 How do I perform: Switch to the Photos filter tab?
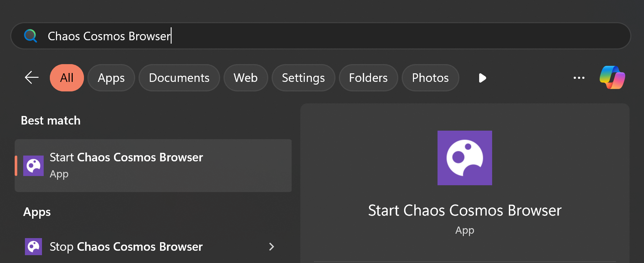click(x=430, y=78)
